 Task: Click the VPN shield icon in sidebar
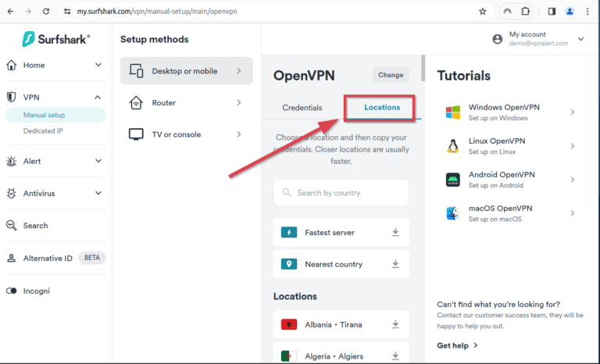(12, 97)
